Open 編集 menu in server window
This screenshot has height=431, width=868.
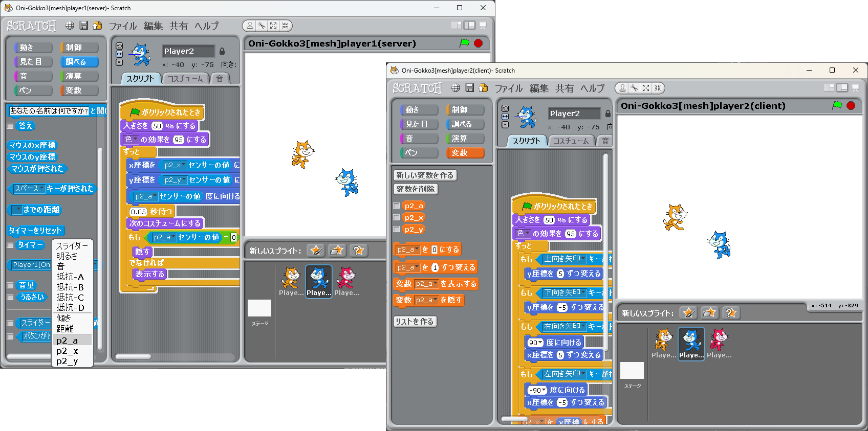pos(153,26)
